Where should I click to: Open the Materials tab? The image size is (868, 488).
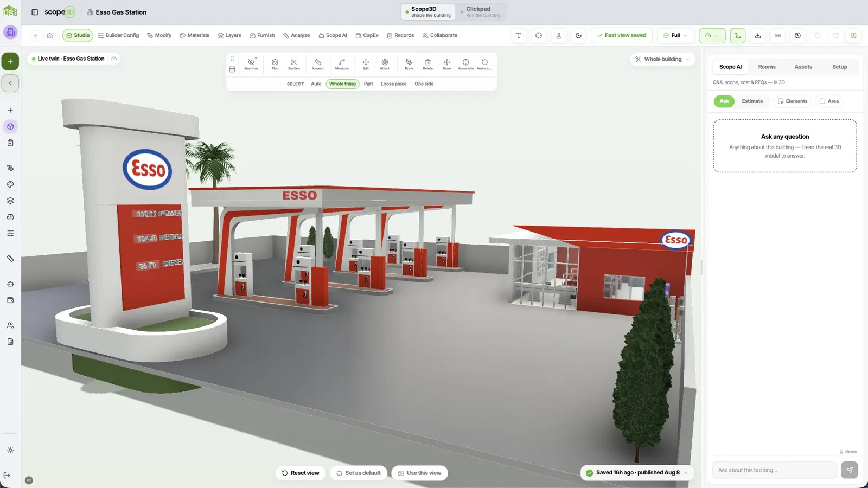pos(194,35)
